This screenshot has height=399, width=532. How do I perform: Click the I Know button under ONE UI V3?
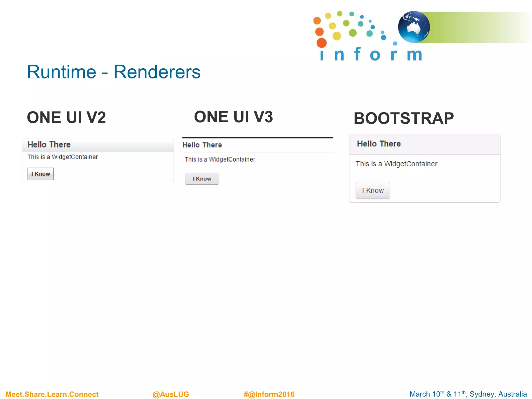coord(202,179)
